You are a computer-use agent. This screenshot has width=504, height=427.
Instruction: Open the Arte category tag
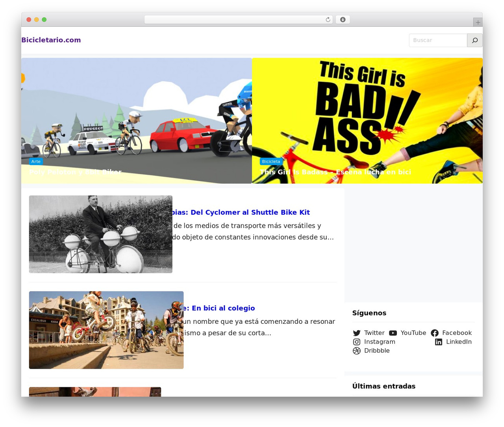click(36, 162)
